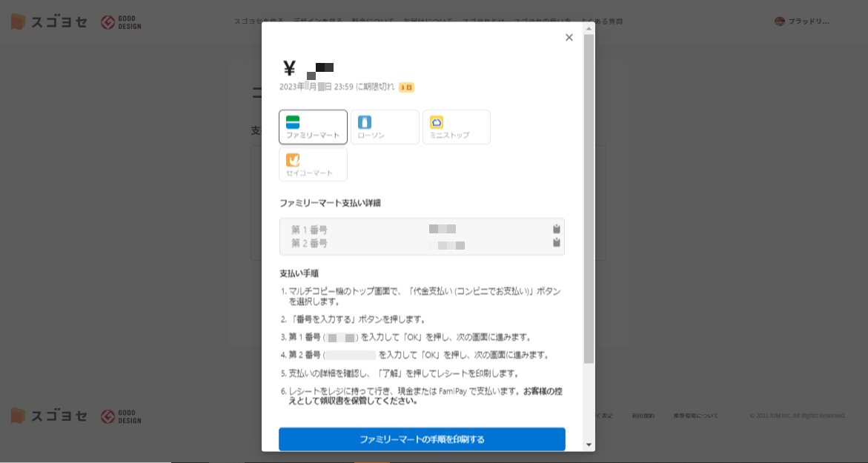This screenshot has width=868, height=463.
Task: Open the 利用規約 footer link
Action: (643, 416)
